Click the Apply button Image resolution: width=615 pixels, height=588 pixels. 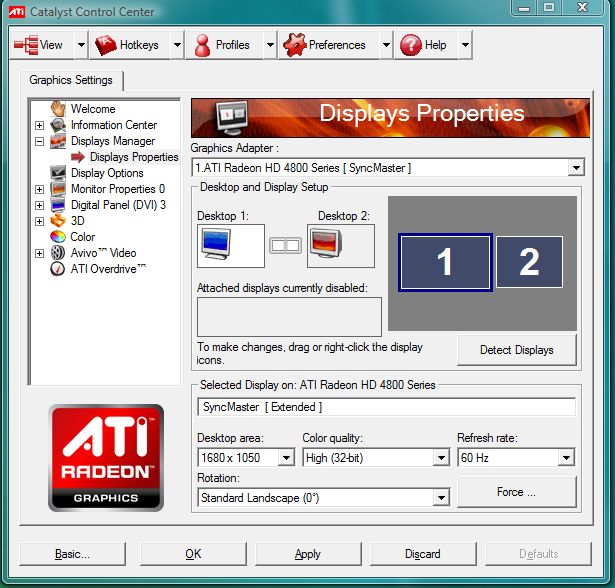coord(308,554)
